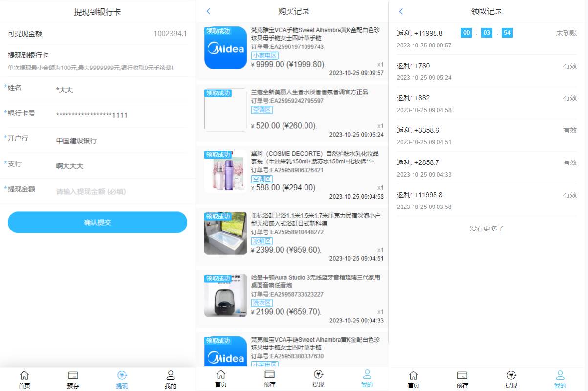Click the 支行 branch input field
The width and height of the screenshot is (588, 391).
(120, 166)
